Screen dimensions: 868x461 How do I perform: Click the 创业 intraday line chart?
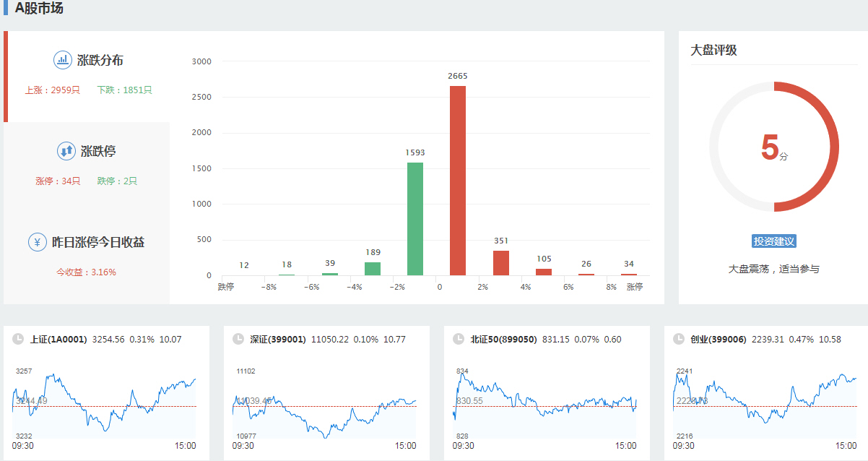coord(764,405)
